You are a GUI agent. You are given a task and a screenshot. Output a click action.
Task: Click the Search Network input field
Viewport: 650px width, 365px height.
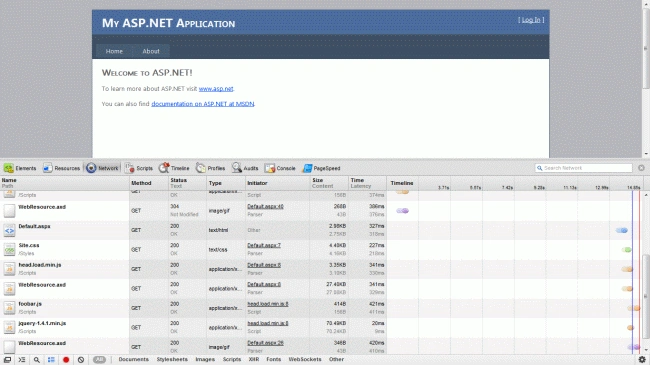pyautogui.click(x=584, y=168)
